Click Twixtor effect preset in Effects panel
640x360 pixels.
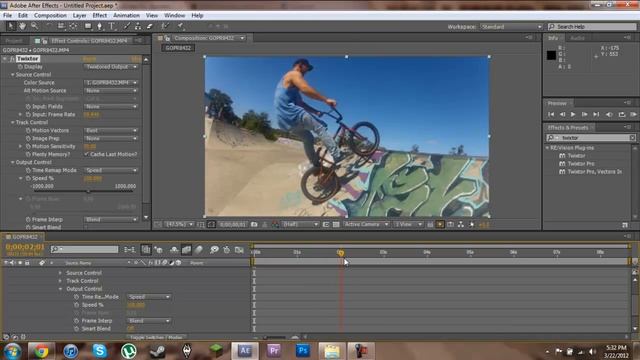pos(576,156)
